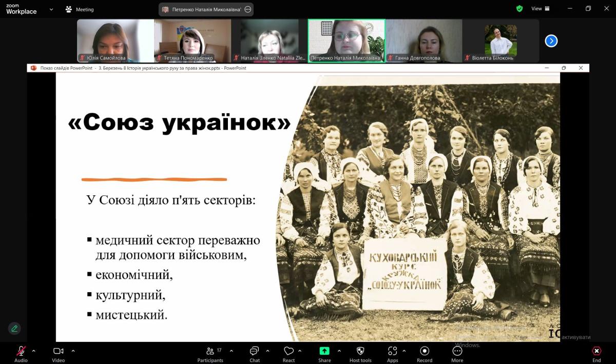The width and height of the screenshot is (616, 364).
Task: Open the View menu
Action: coord(540,9)
